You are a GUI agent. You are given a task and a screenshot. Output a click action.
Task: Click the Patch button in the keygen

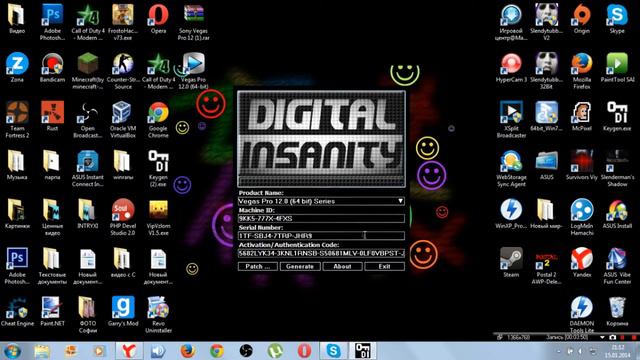(x=258, y=267)
